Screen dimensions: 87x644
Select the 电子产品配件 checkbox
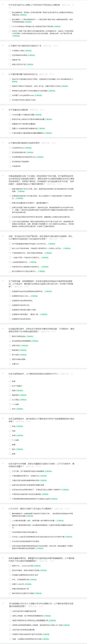tap(10, 386)
